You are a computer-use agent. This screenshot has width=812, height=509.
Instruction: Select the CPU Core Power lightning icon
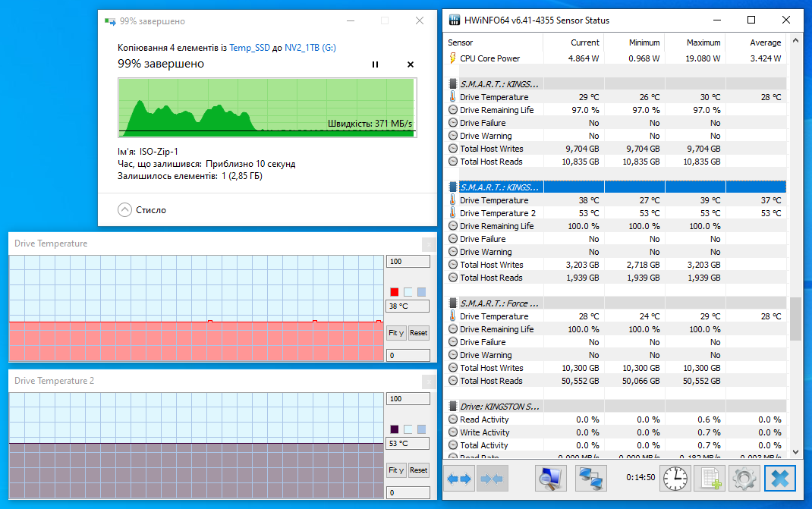[x=453, y=58]
